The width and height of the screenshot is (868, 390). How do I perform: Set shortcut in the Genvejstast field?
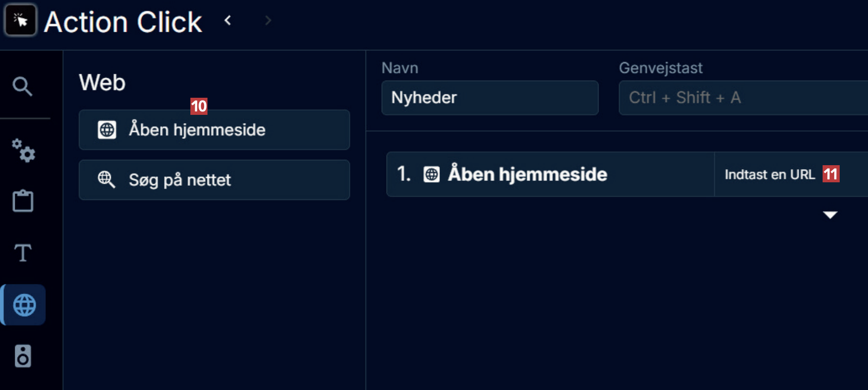tap(742, 98)
